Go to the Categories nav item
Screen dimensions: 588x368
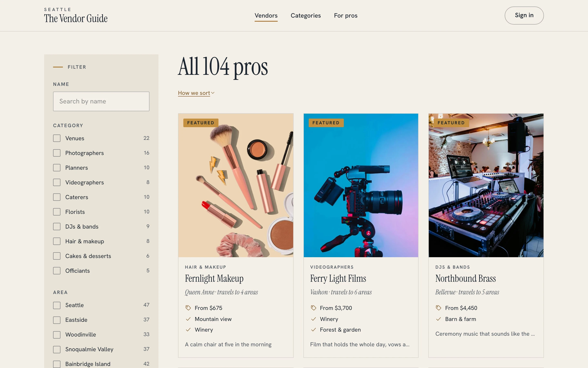306,16
